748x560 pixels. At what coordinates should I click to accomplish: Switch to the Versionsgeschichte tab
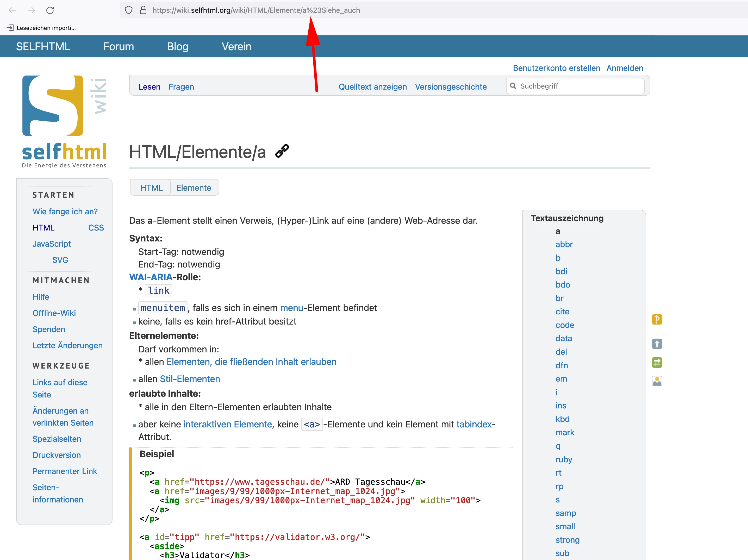click(450, 86)
